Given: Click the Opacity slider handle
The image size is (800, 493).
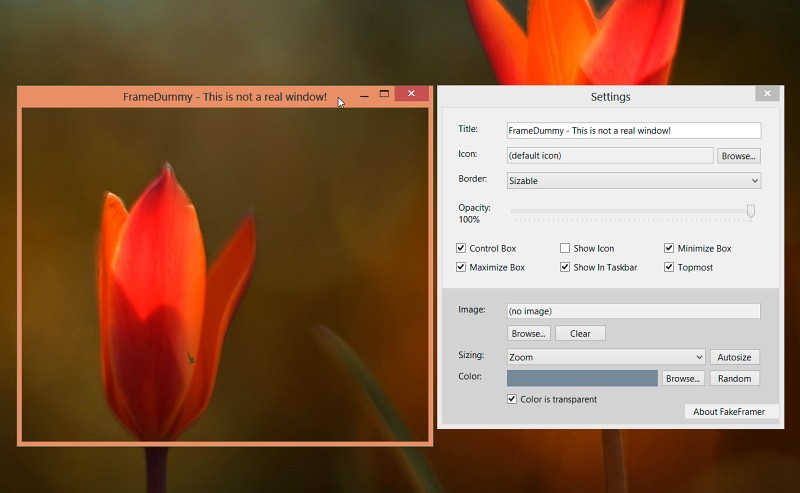Looking at the screenshot, I should click(751, 211).
